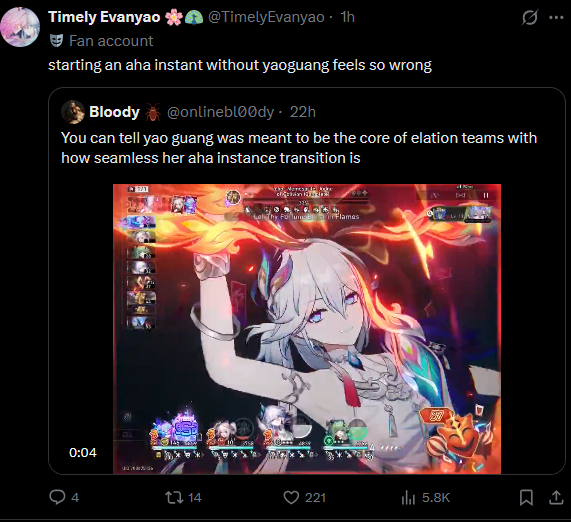Open the 1h timestamp link
This screenshot has width=571, height=522.
tap(347, 17)
